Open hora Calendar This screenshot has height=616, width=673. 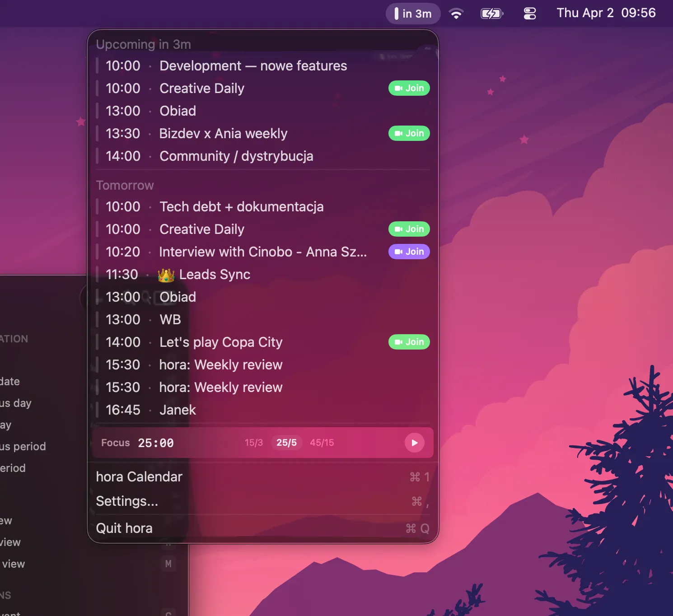click(139, 476)
